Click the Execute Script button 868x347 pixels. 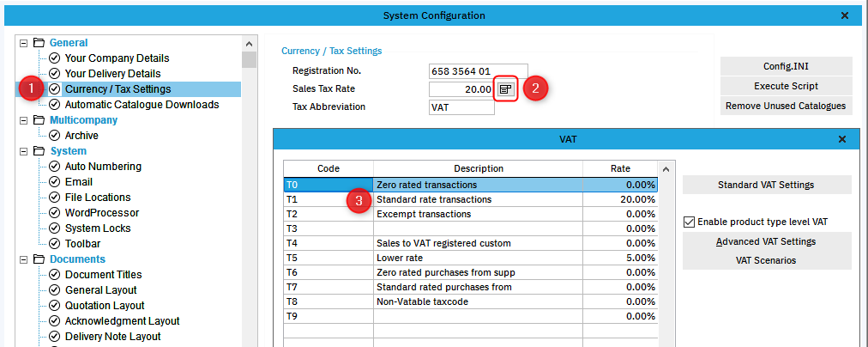786,86
